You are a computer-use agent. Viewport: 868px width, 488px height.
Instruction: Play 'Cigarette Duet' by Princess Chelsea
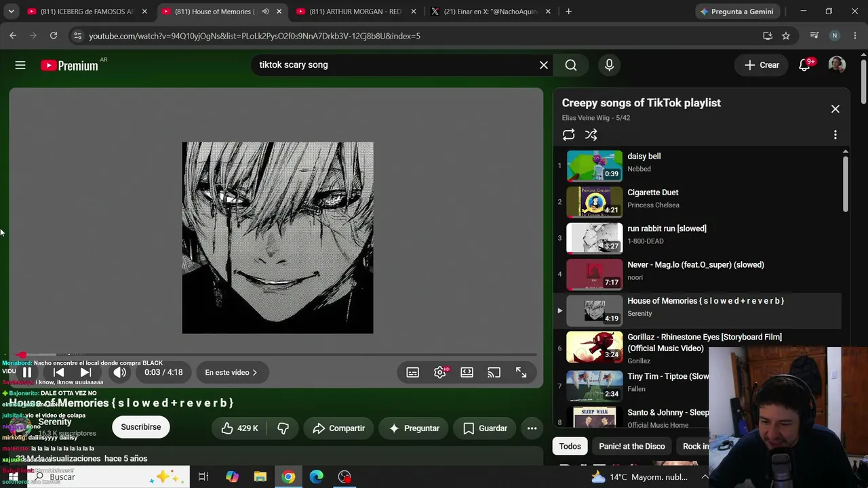[x=698, y=201]
